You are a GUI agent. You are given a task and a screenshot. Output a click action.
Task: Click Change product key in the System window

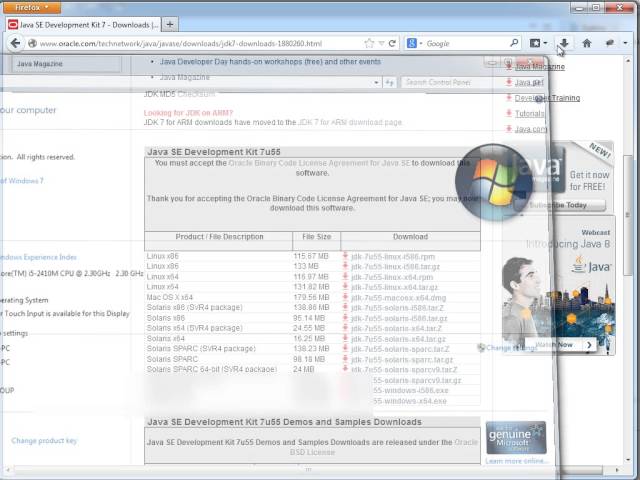tap(44, 440)
